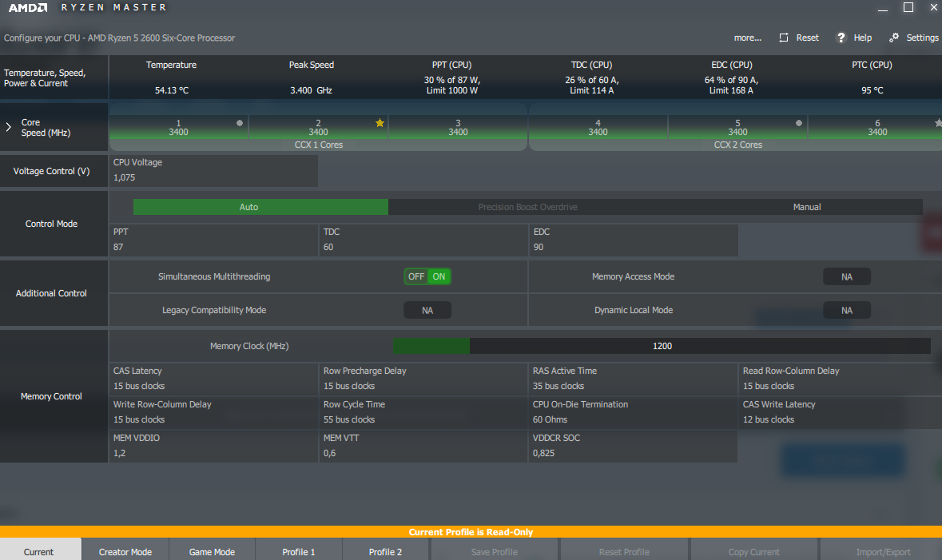Click the Reset icon in header
The image size is (942, 560).
[783, 38]
